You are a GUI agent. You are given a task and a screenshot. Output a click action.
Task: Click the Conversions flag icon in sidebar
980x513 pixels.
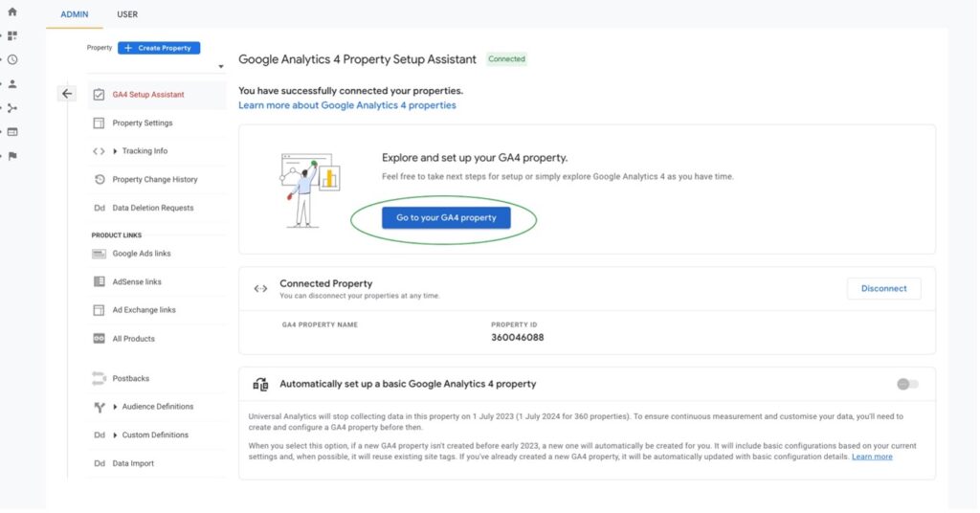pos(12,156)
